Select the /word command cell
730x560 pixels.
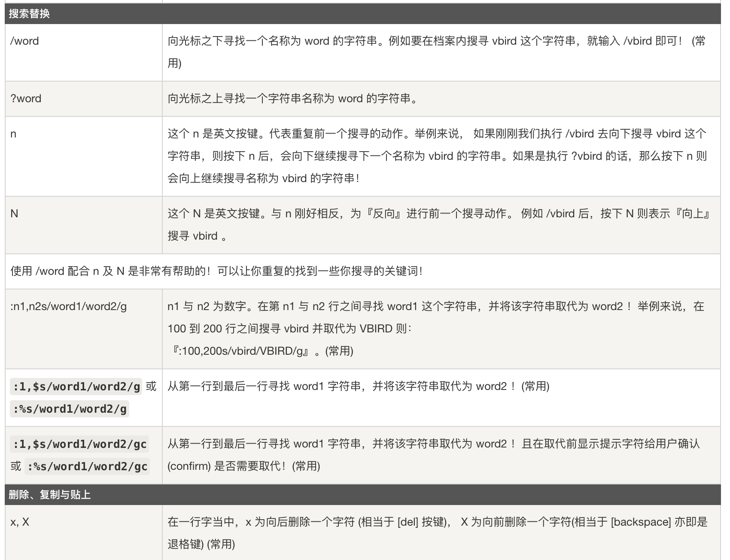[84, 52]
